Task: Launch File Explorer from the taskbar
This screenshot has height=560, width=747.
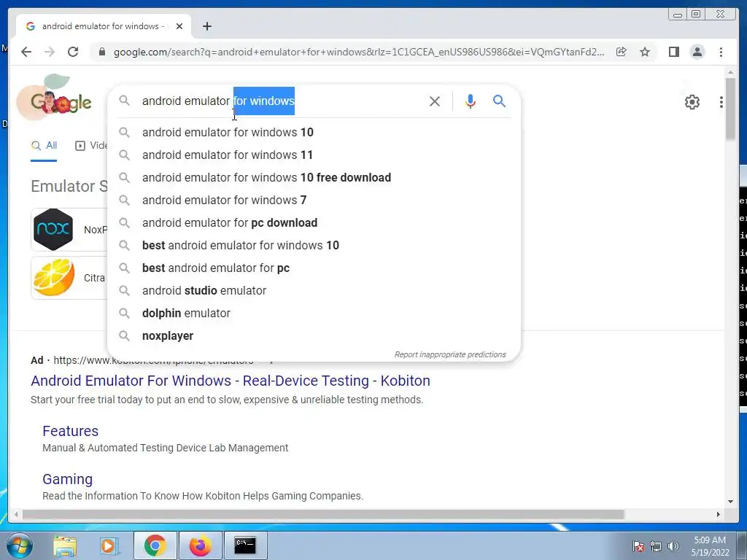Action: tap(65, 545)
